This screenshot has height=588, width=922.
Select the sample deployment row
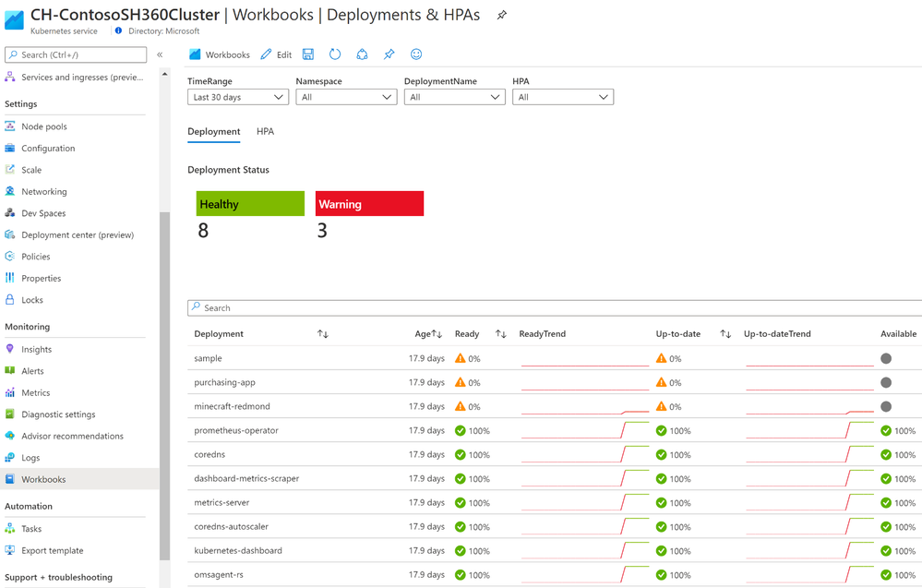point(555,358)
